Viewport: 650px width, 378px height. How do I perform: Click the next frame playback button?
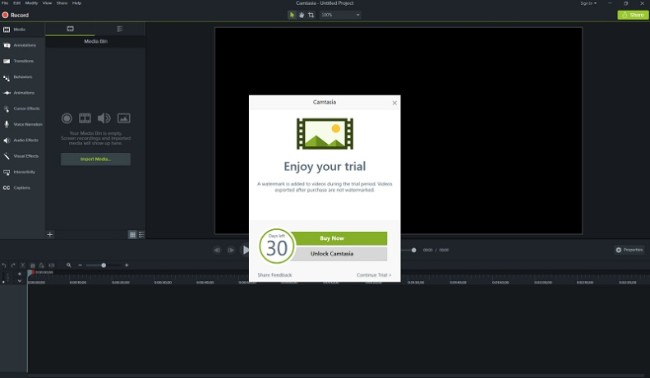230,250
